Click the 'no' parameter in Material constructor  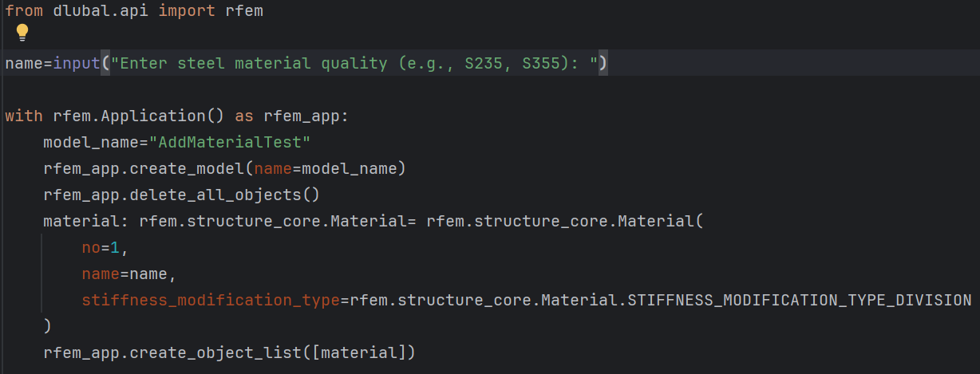pos(90,247)
